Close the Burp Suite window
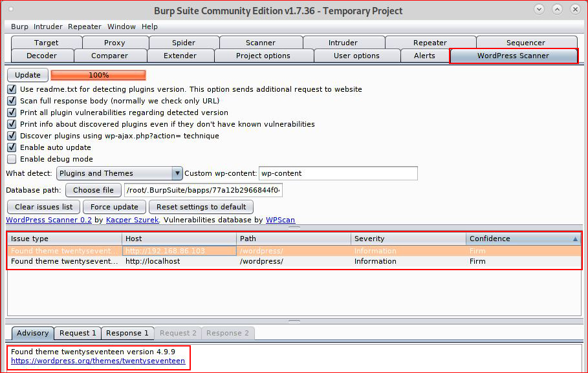 click(x=575, y=9)
